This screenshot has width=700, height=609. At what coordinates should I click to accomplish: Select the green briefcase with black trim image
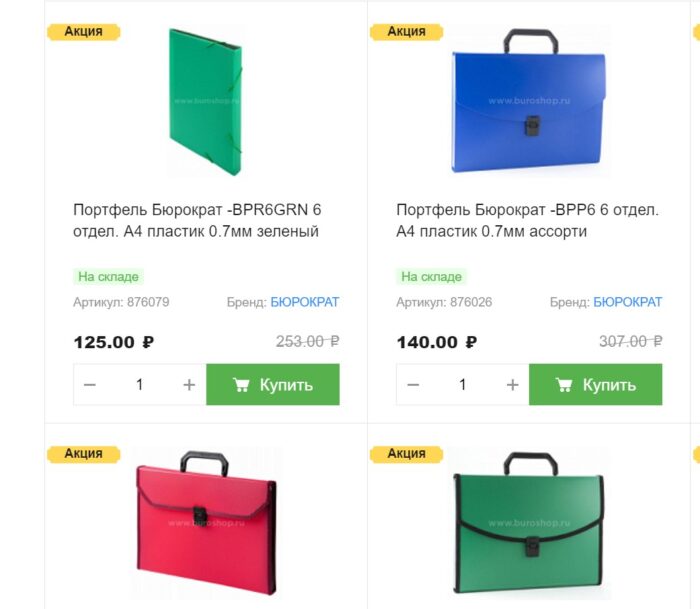click(x=529, y=522)
